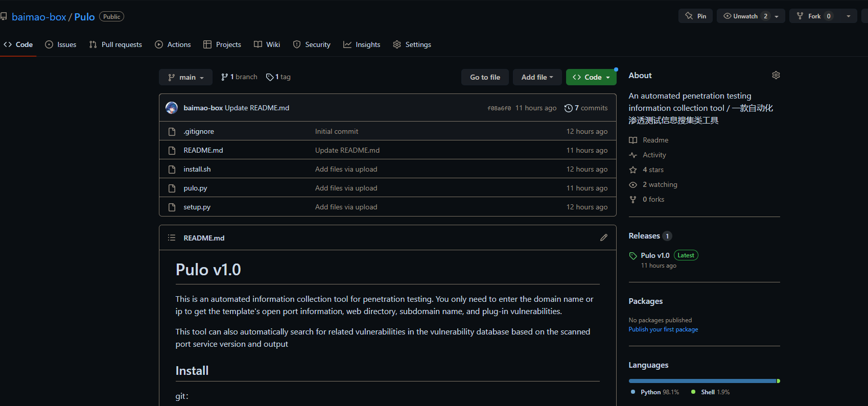This screenshot has height=406, width=868.
Task: Open the Insights tab
Action: coord(362,44)
